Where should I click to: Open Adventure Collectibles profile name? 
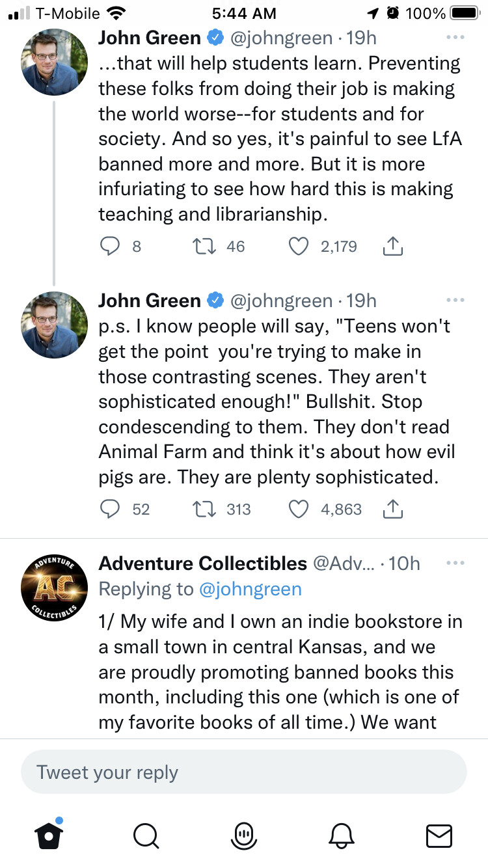(x=202, y=563)
